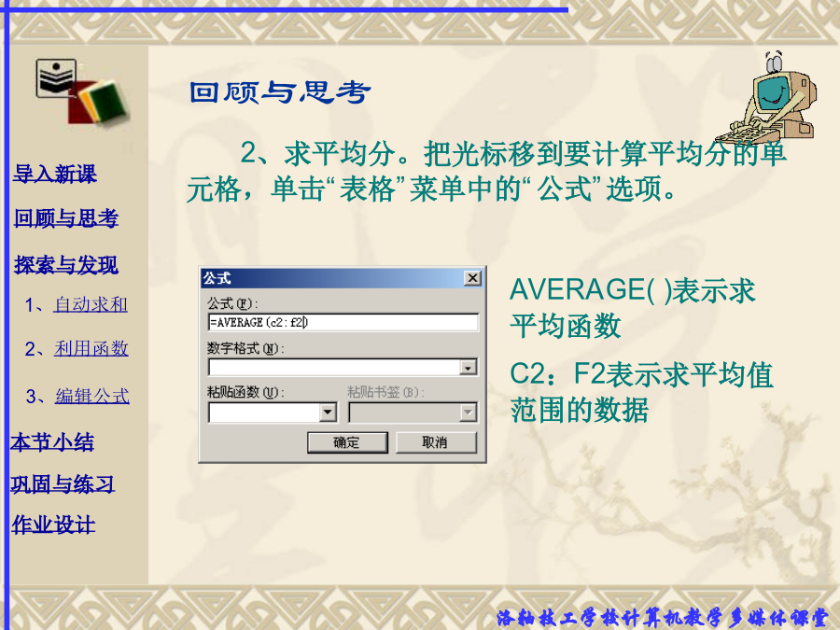Click the books icon in the sidebar
The image size is (840, 630).
83,93
